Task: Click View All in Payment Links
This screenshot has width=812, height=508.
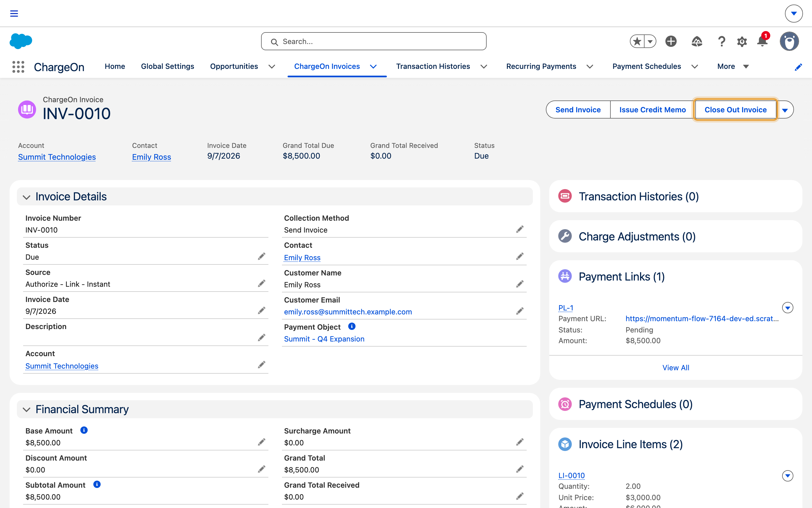Action: pyautogui.click(x=676, y=367)
